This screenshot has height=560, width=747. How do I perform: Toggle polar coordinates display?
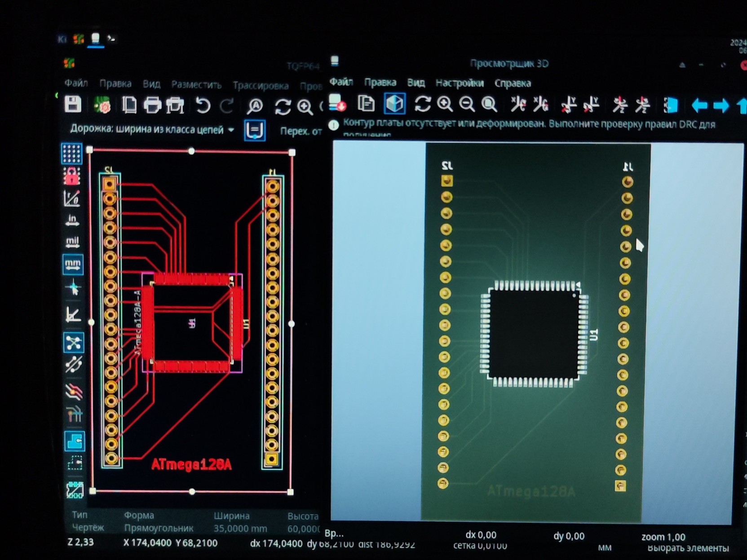(72, 198)
